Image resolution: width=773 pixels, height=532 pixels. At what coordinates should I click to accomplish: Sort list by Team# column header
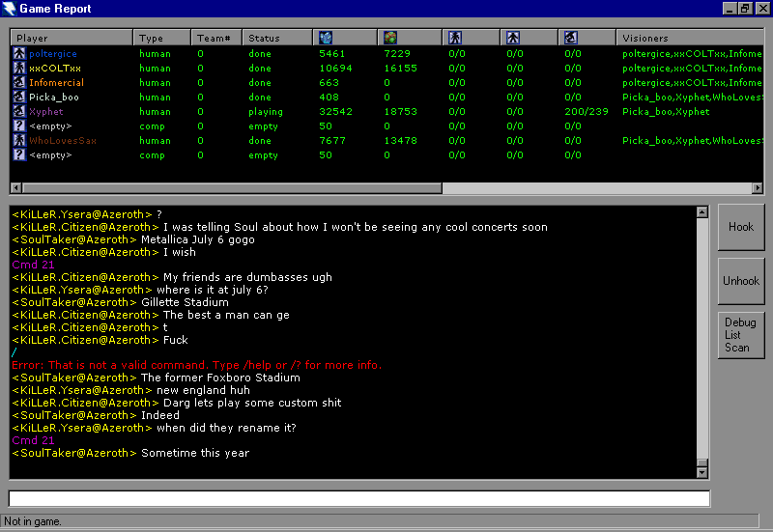pyautogui.click(x=216, y=38)
